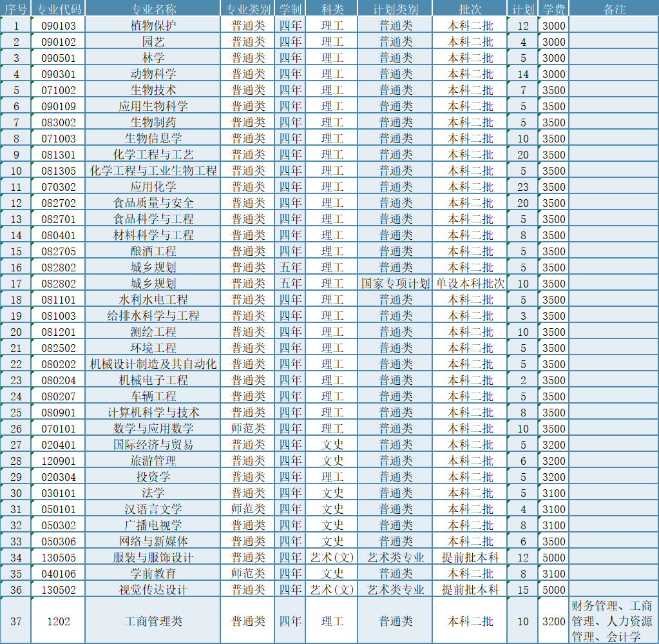This screenshot has height=644, width=659.
Task: Select the 环境工程 cell
Action: click(x=153, y=348)
